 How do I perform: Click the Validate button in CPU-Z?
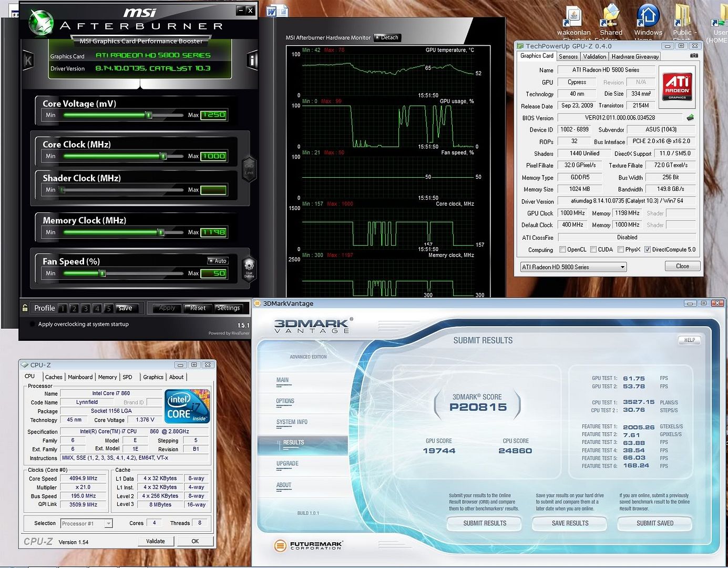(156, 541)
